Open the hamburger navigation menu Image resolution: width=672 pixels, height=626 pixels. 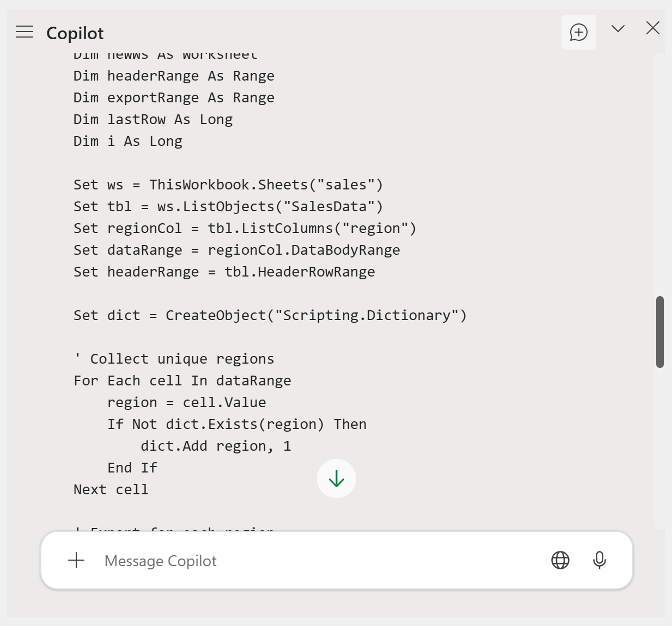pos(25,32)
